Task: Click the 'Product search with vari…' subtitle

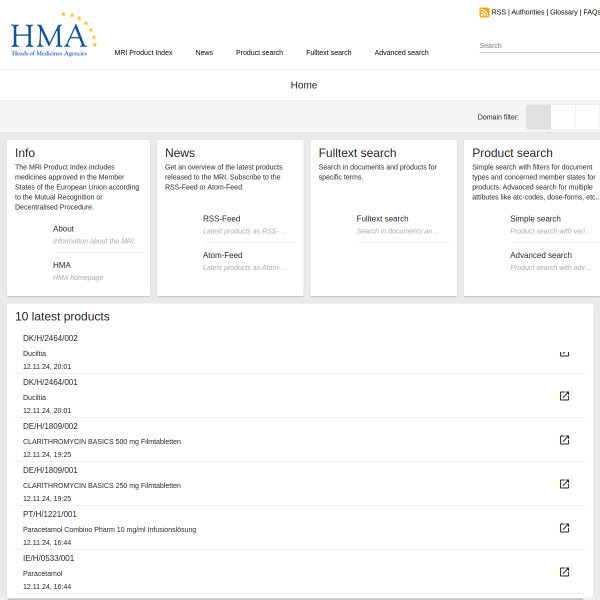Action: point(551,231)
